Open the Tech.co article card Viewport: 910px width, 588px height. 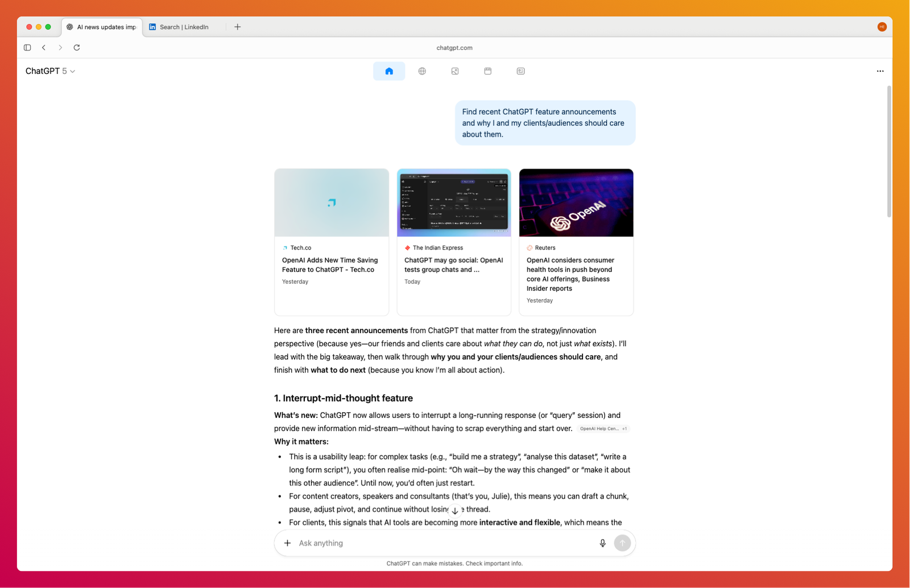click(x=332, y=242)
